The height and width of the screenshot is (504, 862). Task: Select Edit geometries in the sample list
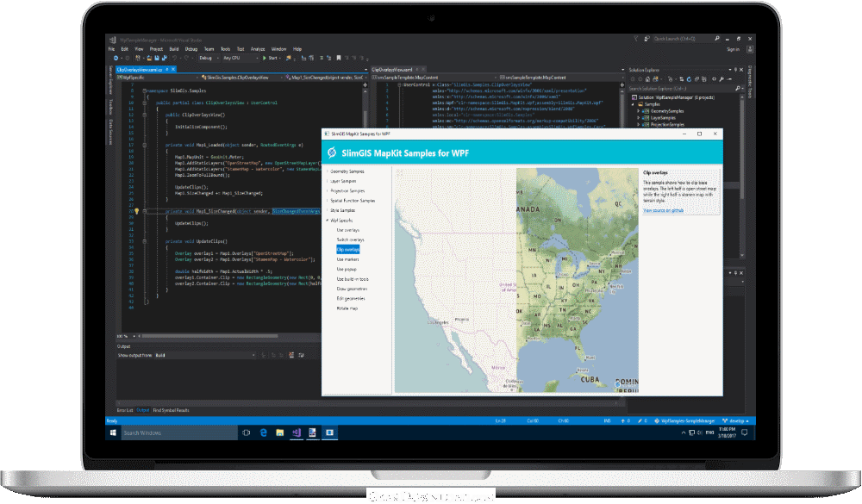[351, 298]
